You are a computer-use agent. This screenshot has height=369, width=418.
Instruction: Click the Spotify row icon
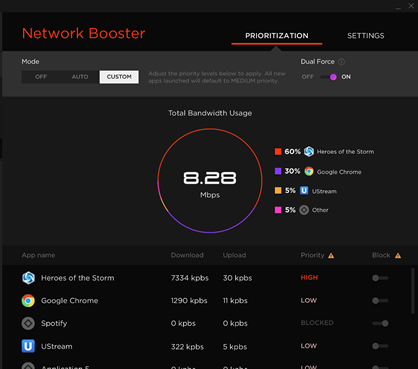point(28,323)
